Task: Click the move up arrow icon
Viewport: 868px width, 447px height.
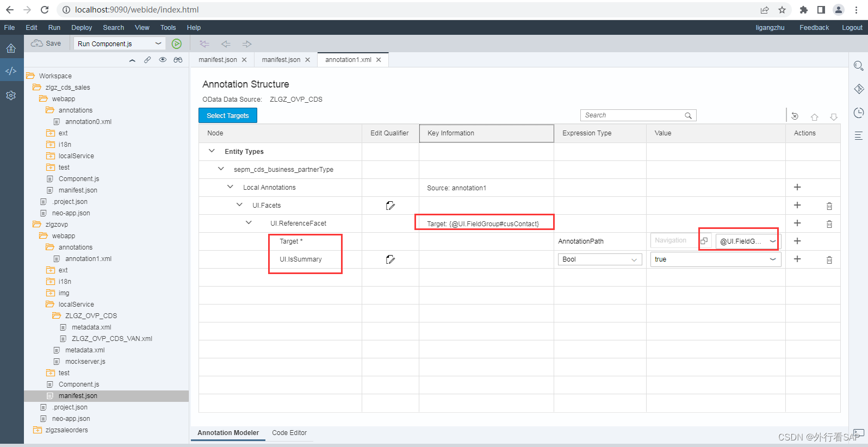Action: [x=814, y=116]
